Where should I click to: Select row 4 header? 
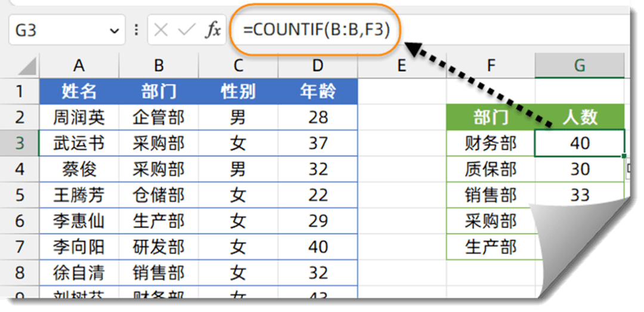20,169
